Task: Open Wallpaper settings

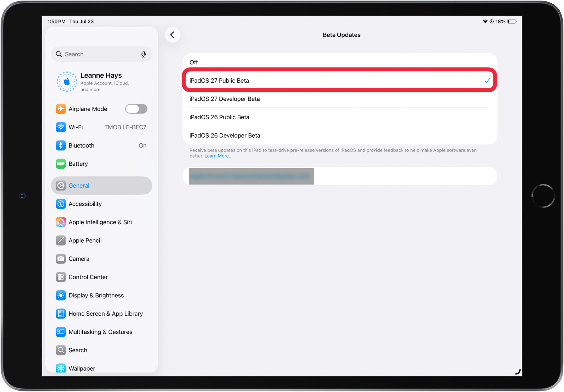Action: coord(101,368)
